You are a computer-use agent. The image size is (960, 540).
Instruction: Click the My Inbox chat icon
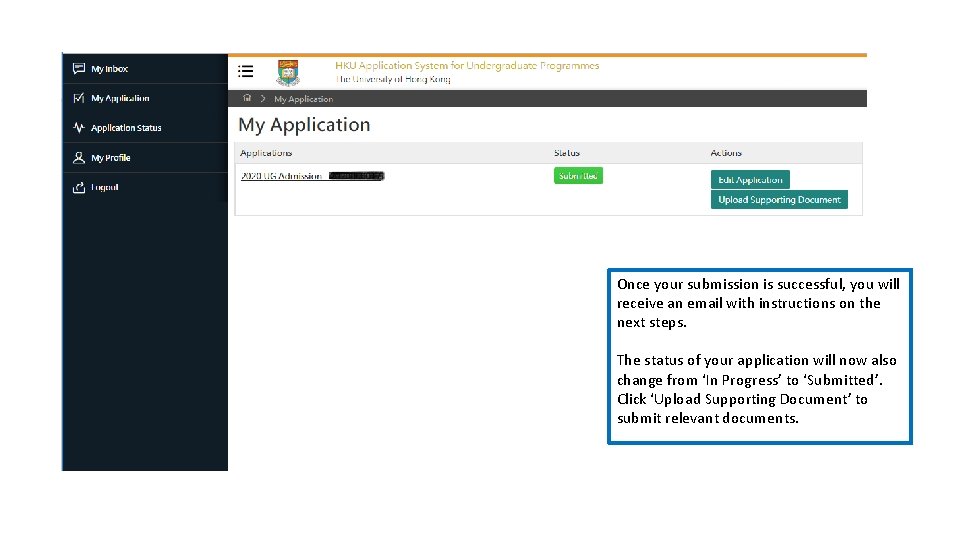coord(78,69)
